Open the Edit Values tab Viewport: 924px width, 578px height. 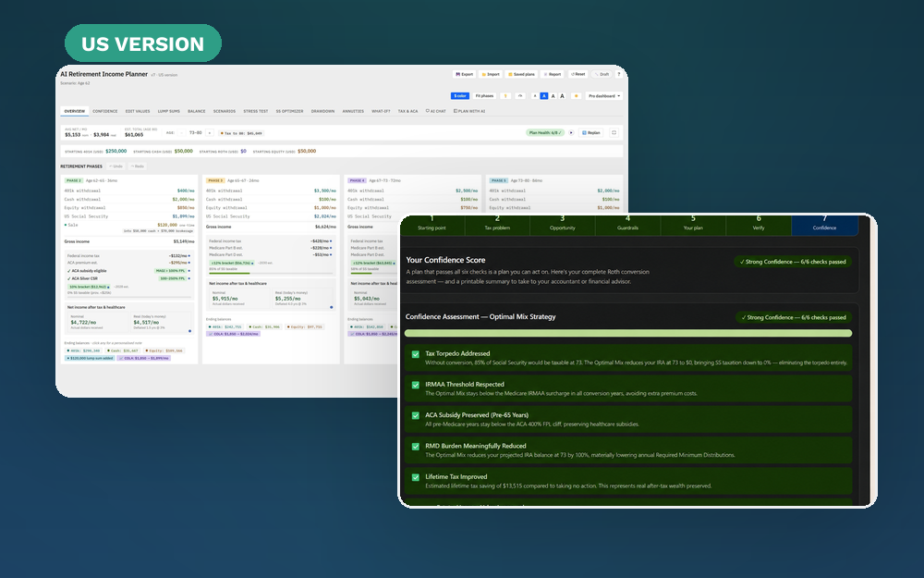(138, 111)
